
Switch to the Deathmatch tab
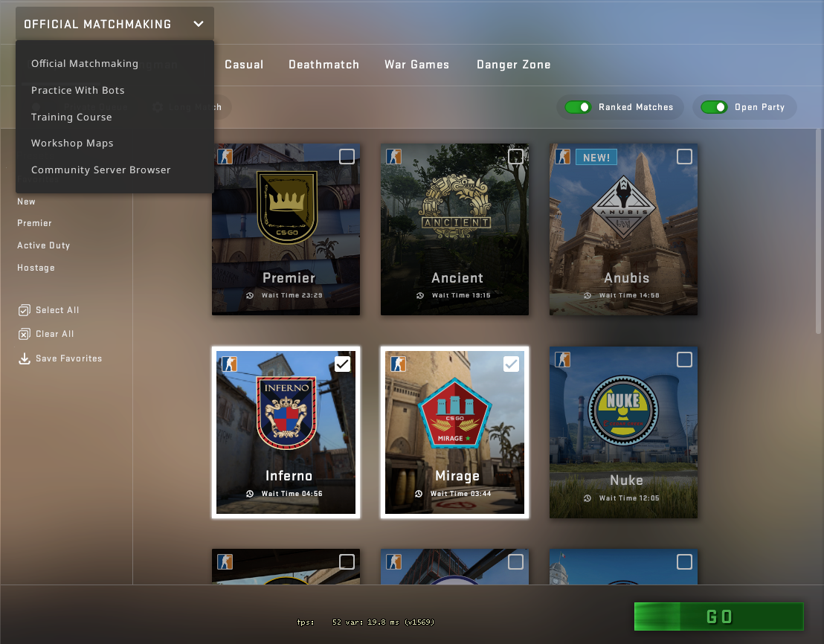tap(324, 65)
